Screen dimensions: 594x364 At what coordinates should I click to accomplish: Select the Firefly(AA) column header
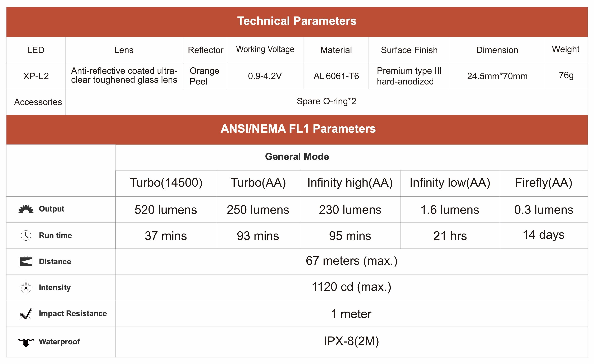[x=544, y=183]
